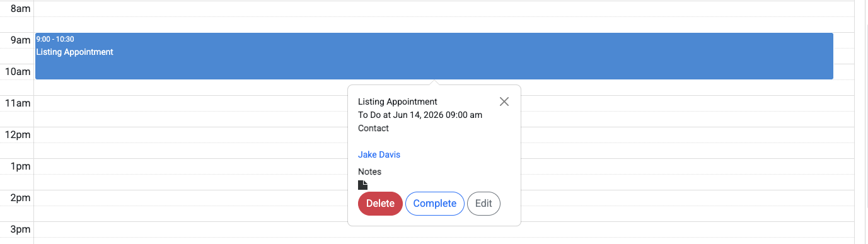Select the blue Listing Appointment event block
This screenshot has width=868, height=244.
(x=434, y=56)
